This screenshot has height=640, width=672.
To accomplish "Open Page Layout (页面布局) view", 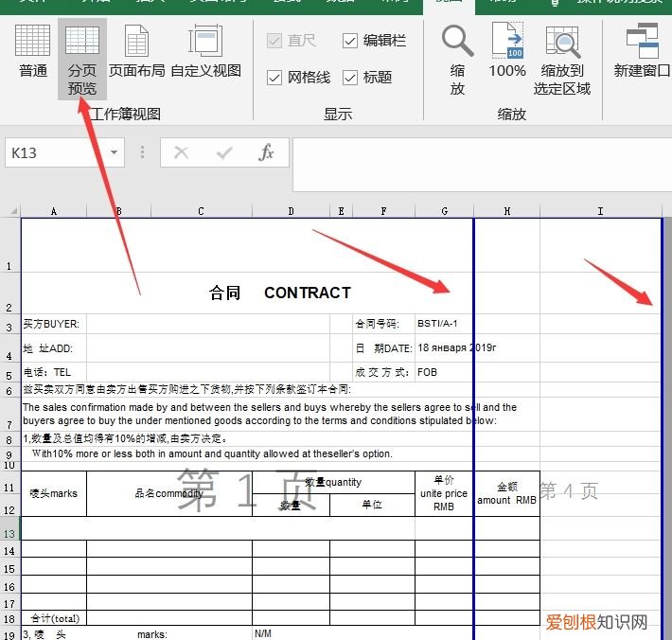I will pos(136,51).
